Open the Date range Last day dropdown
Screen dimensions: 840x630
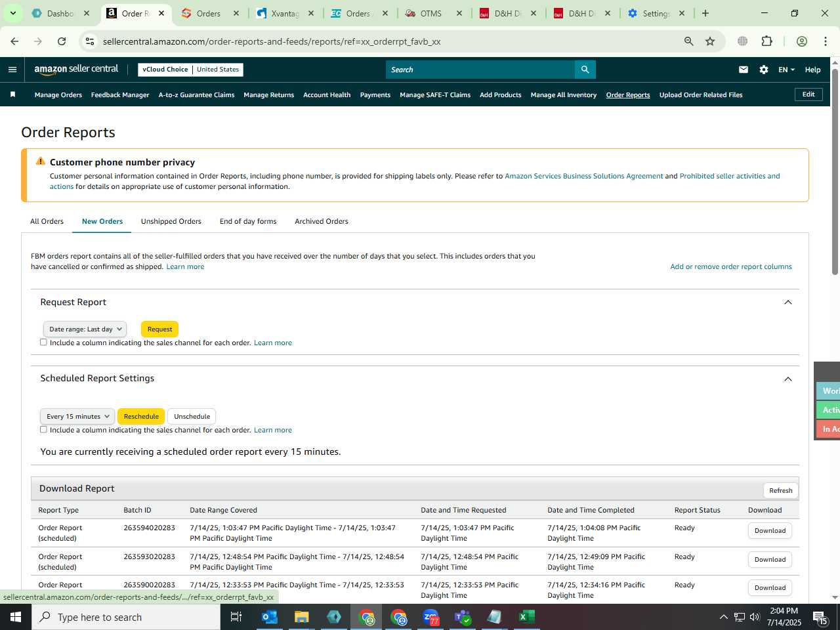(x=84, y=329)
